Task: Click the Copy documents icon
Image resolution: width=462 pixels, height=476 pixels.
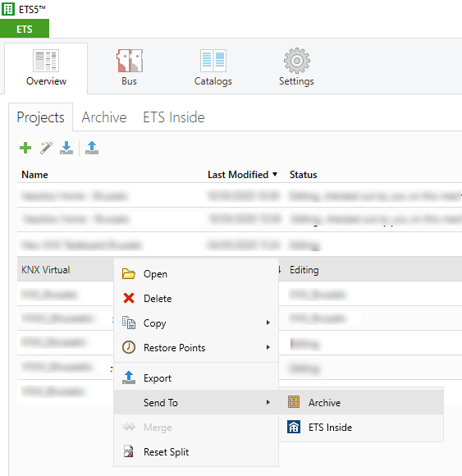Action: pos(129,323)
